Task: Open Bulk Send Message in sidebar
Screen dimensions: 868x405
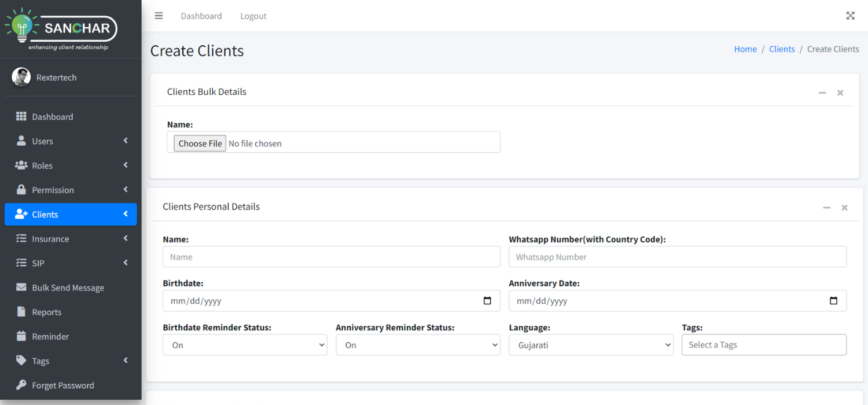Action: (68, 288)
